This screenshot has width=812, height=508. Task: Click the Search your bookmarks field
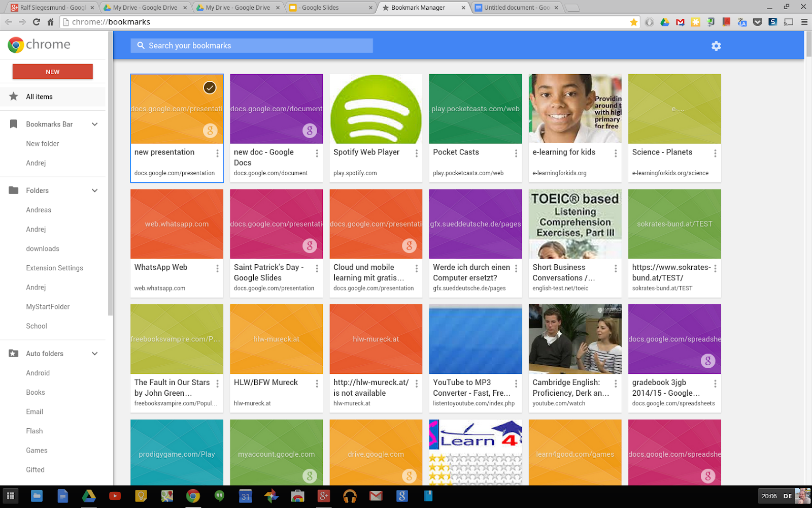point(252,46)
